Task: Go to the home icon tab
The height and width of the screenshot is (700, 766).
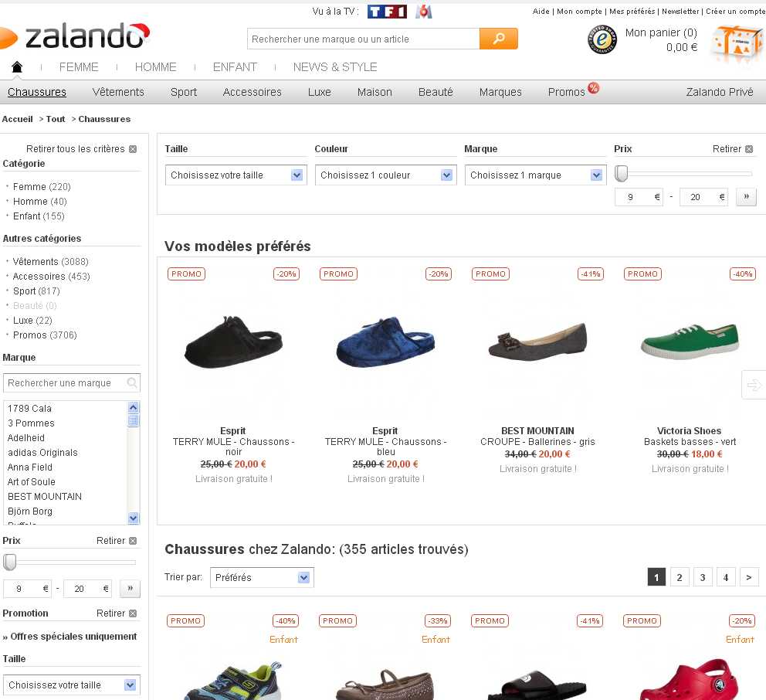Action: click(17, 67)
